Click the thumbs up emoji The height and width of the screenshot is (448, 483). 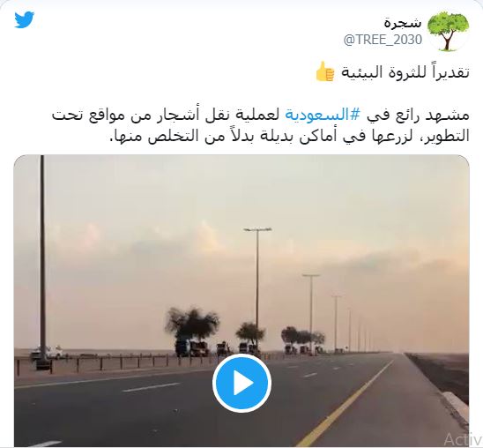325,71
